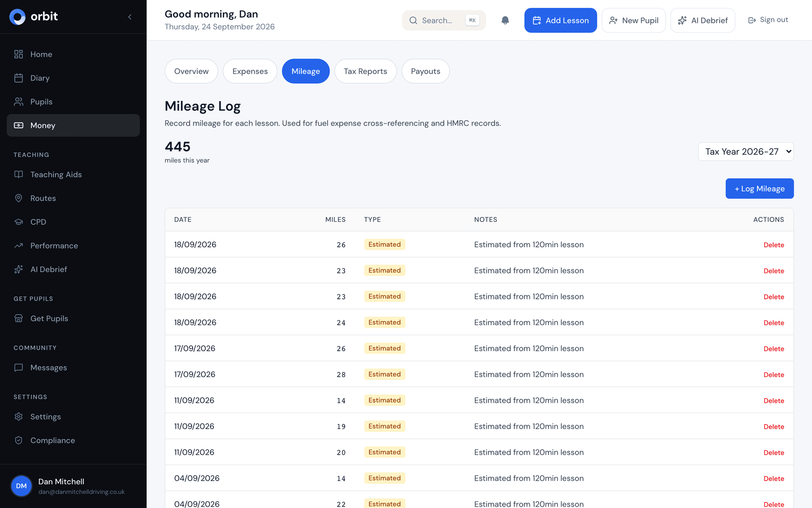
Task: Click the + Log Mileage button
Action: 760,189
